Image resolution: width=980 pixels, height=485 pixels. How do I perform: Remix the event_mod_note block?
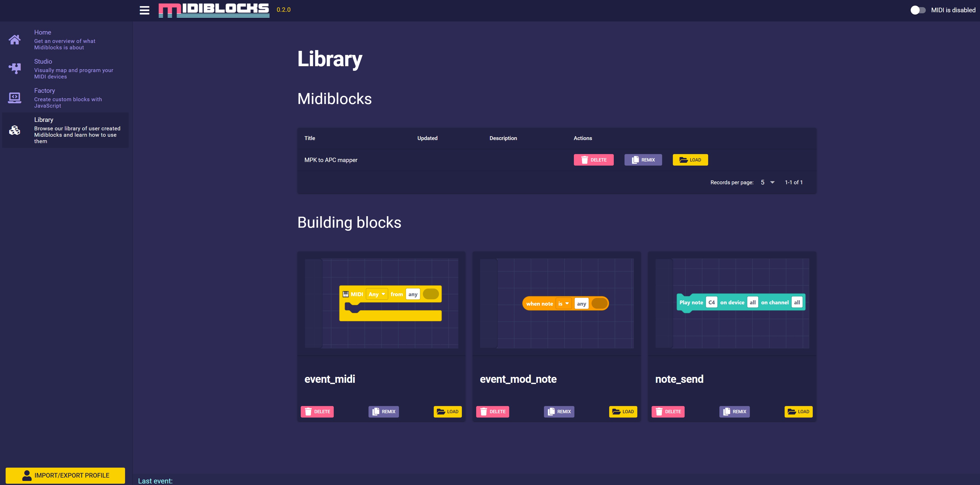pyautogui.click(x=559, y=412)
